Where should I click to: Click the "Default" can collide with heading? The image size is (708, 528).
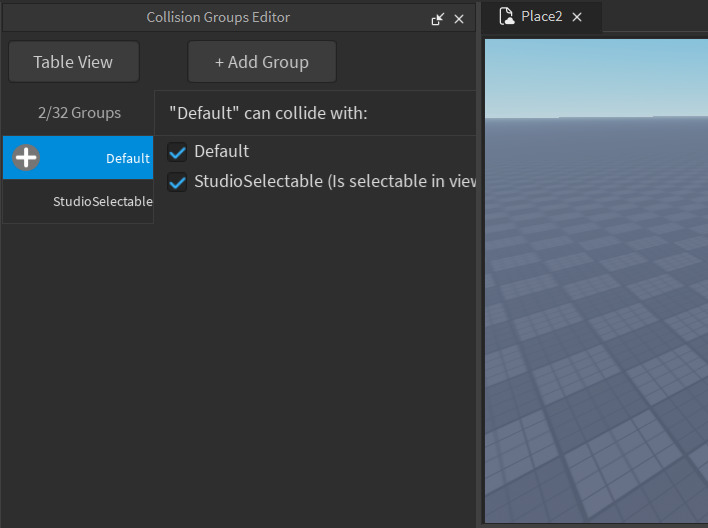[268, 113]
